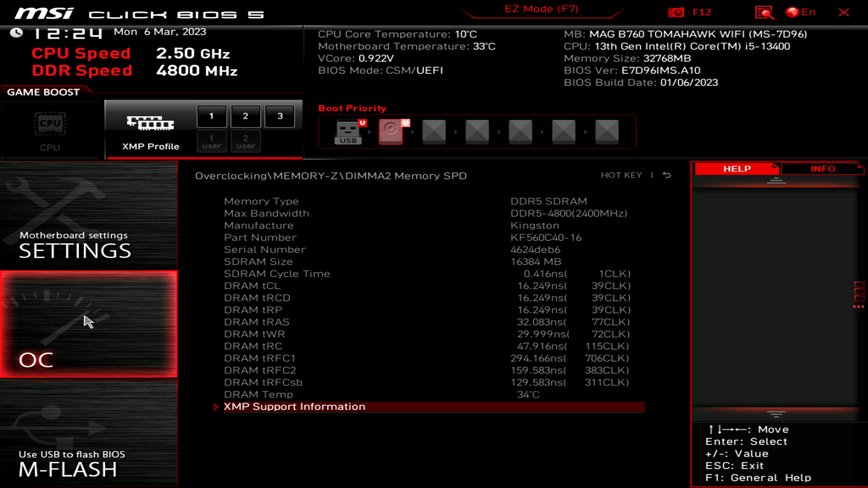
Task: Expand XMP Support Information section
Action: [294, 406]
